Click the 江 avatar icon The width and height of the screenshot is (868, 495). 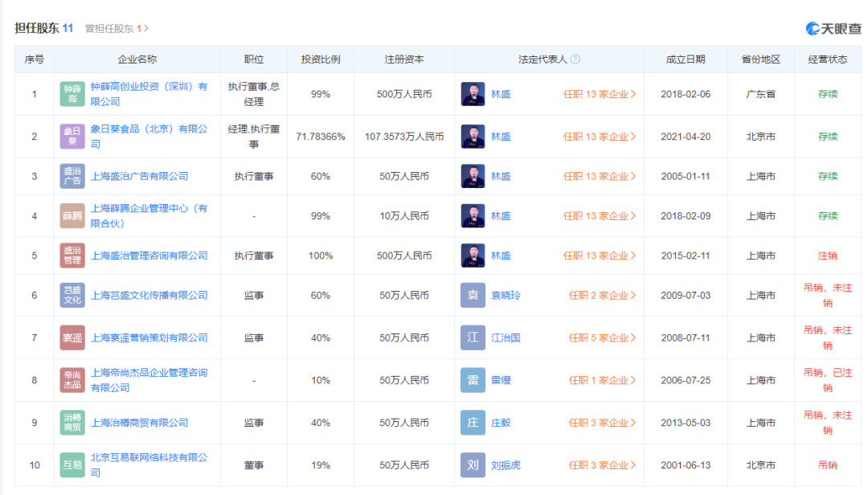(x=473, y=337)
